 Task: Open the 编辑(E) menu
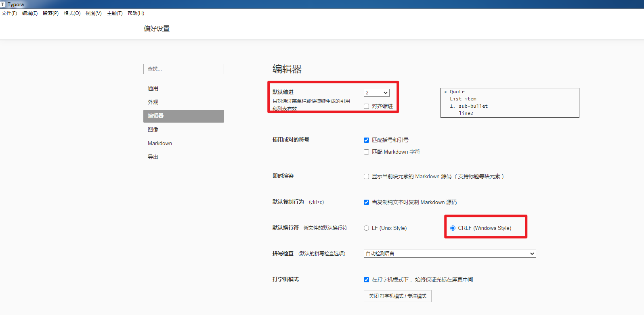[x=30, y=13]
